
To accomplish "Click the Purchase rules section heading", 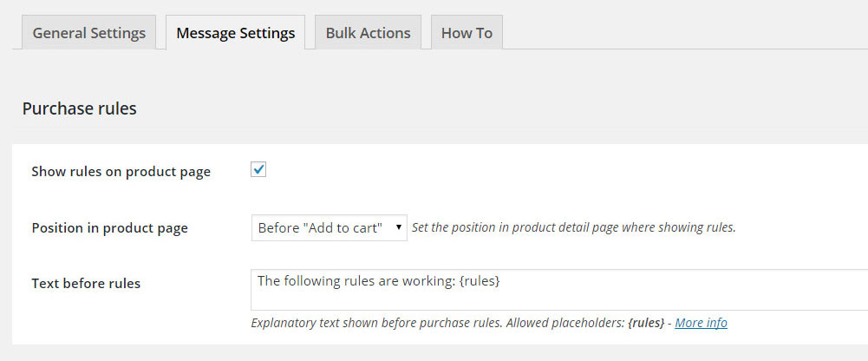I will point(79,108).
